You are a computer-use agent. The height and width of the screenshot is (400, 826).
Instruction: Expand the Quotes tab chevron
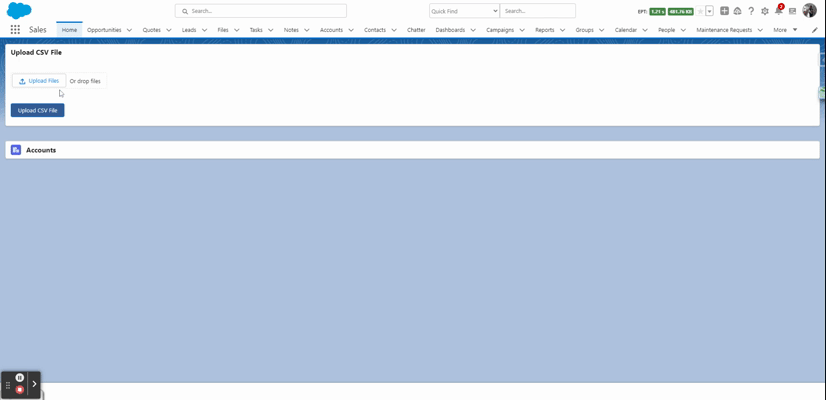click(x=169, y=30)
